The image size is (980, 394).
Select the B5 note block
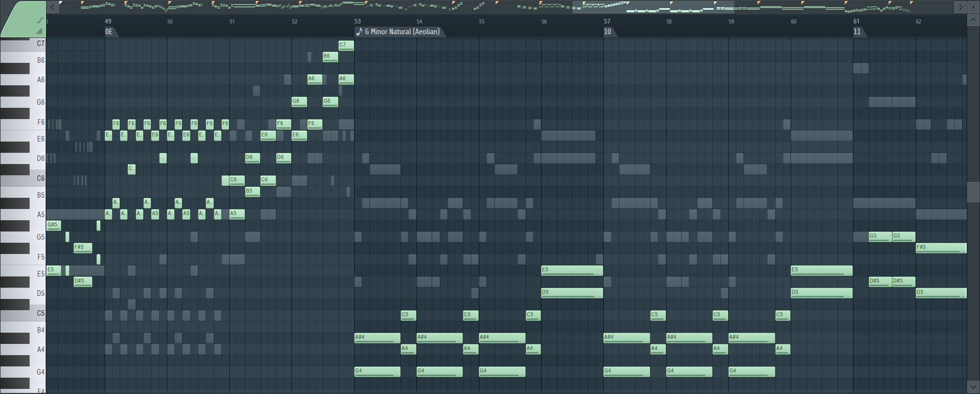(252, 192)
